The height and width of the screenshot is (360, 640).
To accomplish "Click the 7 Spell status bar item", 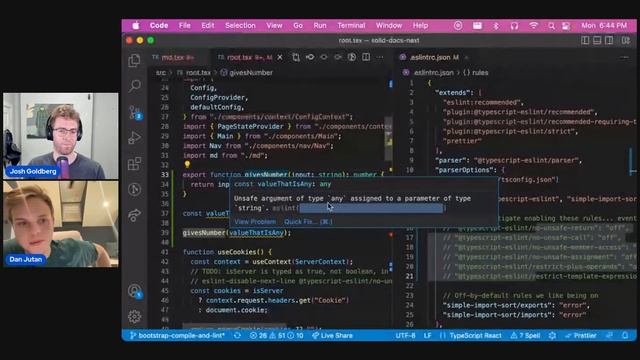I will [x=525, y=336].
